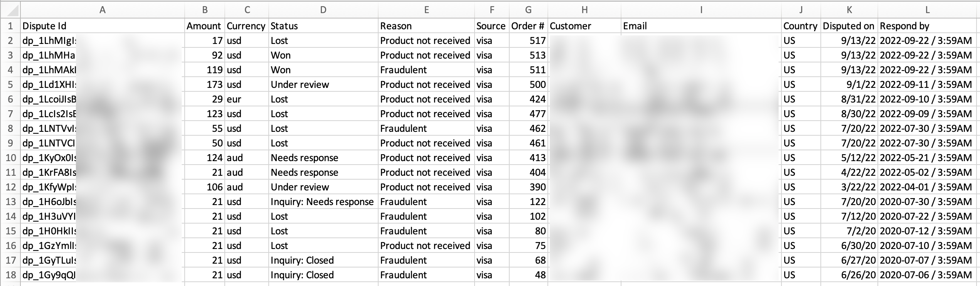The width and height of the screenshot is (980, 286).
Task: Click order number 424 cell
Action: [x=528, y=99]
